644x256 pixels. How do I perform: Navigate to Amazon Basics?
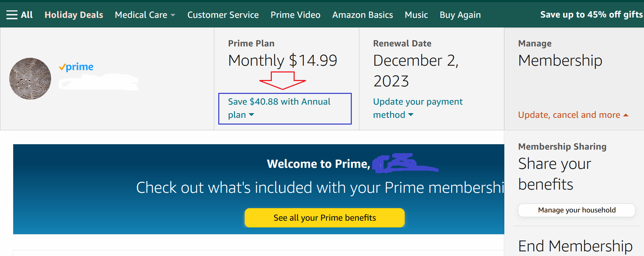click(362, 15)
